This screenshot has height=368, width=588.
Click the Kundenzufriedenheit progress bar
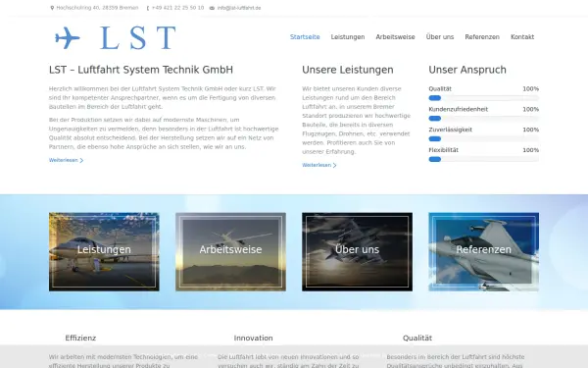click(484, 119)
